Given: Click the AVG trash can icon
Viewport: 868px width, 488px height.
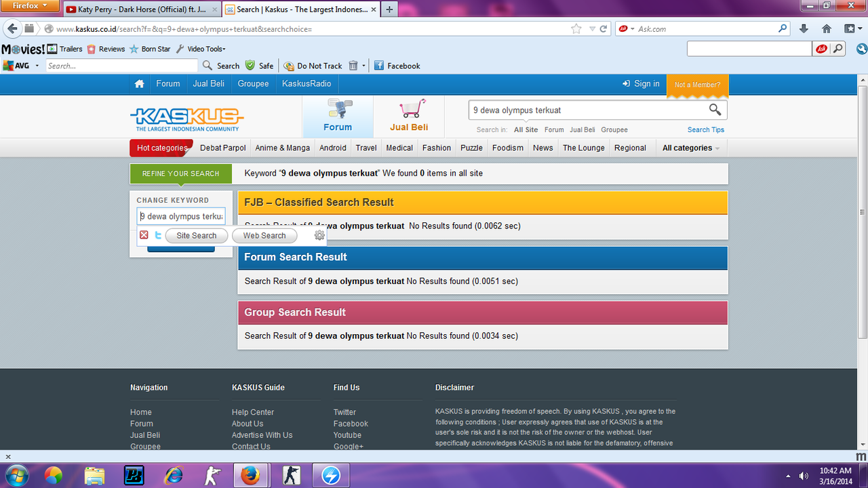Looking at the screenshot, I should click(x=353, y=66).
